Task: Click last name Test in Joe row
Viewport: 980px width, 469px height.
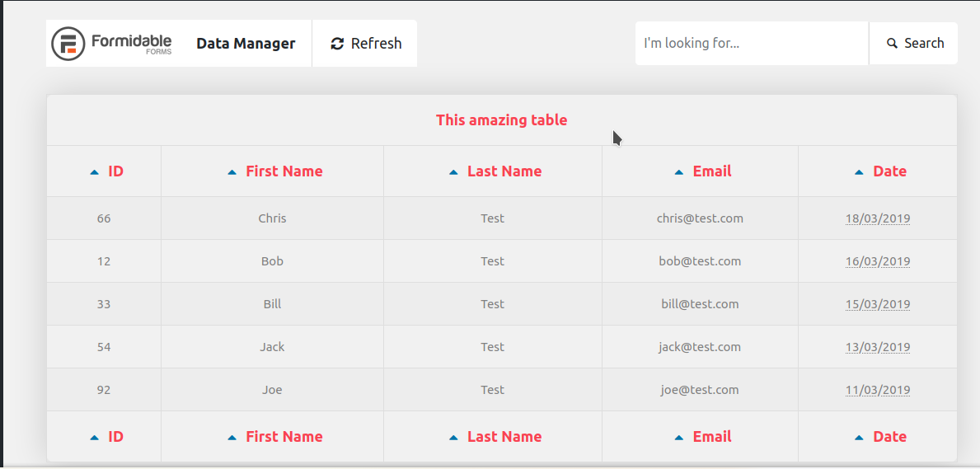Action: pyautogui.click(x=493, y=390)
